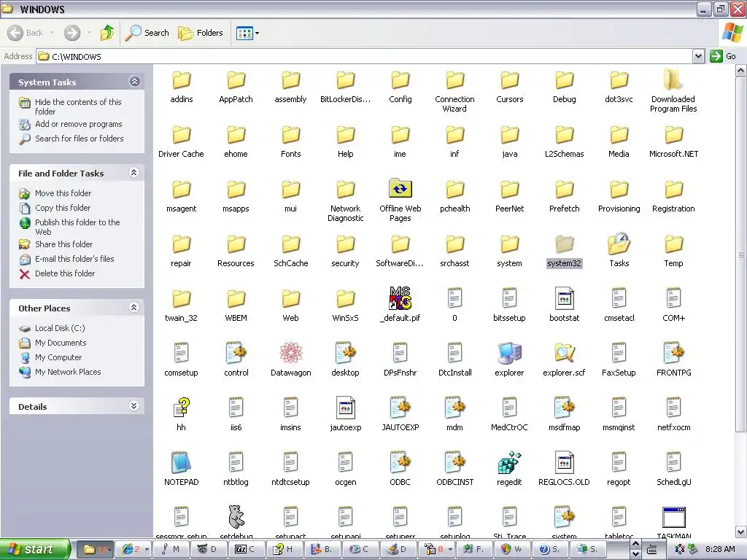Select the FRONTPG file icon
The height and width of the screenshot is (560, 747).
(x=673, y=354)
